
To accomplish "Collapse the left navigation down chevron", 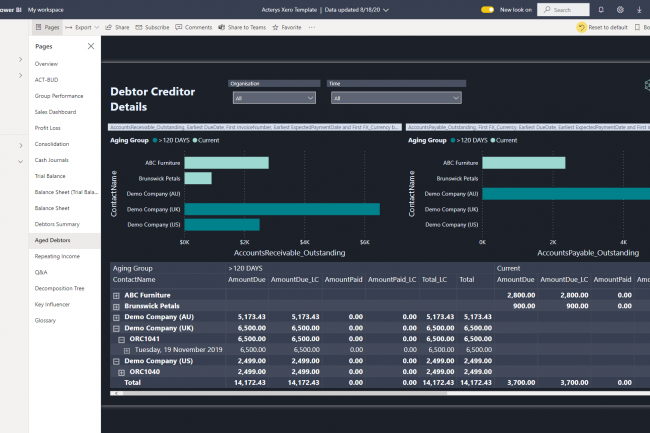I will click(20, 162).
